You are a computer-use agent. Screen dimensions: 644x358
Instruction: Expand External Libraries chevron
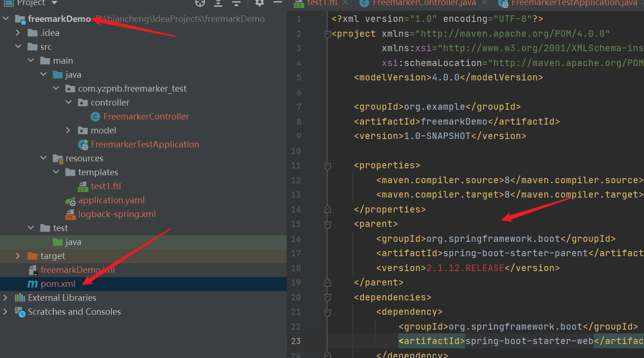click(6, 298)
